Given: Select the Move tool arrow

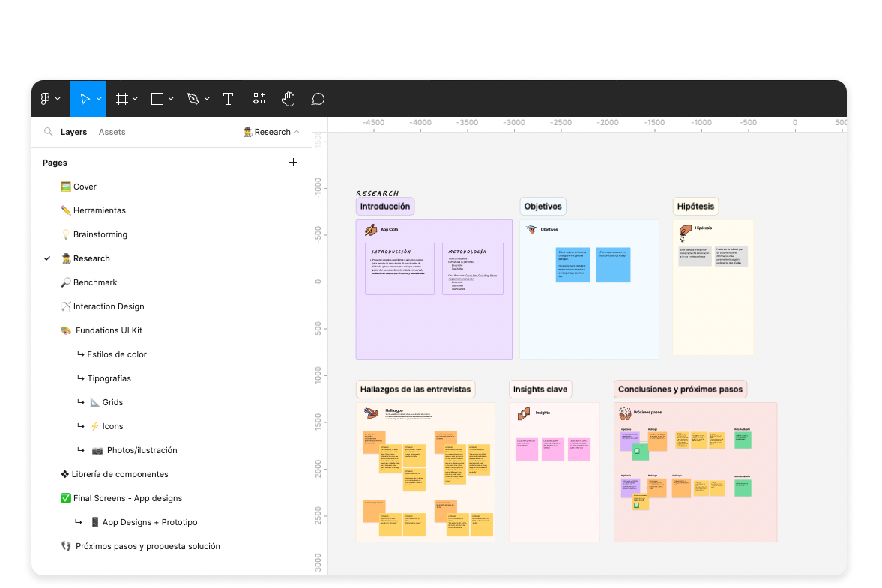Looking at the screenshot, I should (85, 99).
